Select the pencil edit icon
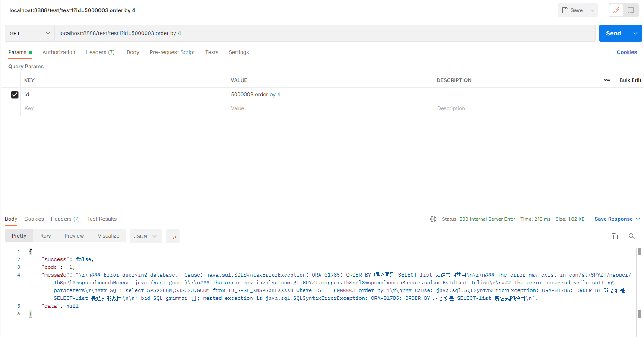644x337 pixels. [x=616, y=10]
